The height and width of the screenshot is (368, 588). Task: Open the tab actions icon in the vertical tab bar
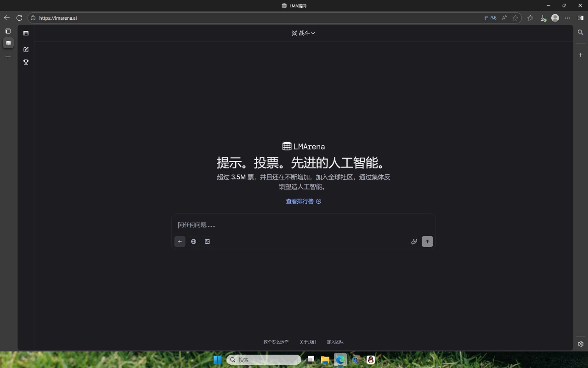[x=8, y=31]
